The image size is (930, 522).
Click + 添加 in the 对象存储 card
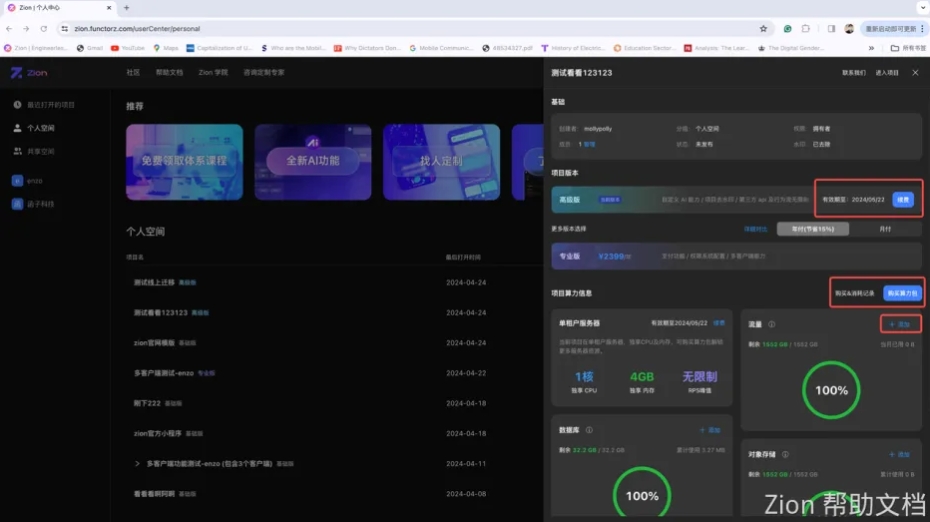(899, 454)
